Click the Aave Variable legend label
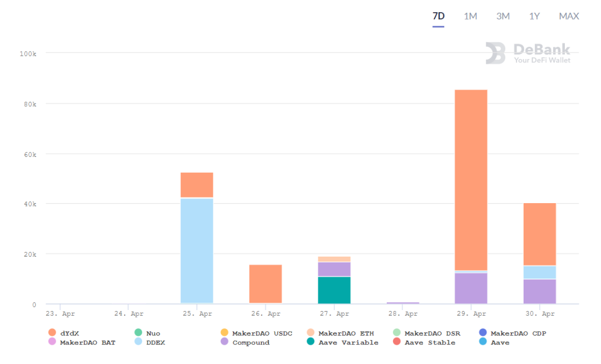The height and width of the screenshot is (364, 601). coord(348,342)
